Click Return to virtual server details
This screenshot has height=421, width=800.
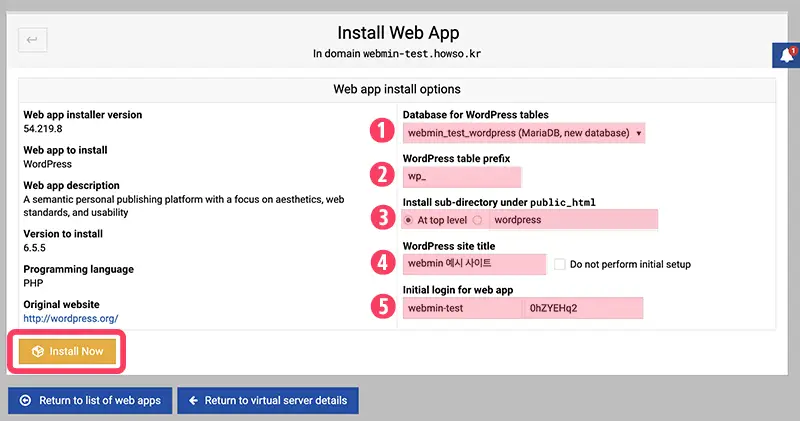coord(268,401)
